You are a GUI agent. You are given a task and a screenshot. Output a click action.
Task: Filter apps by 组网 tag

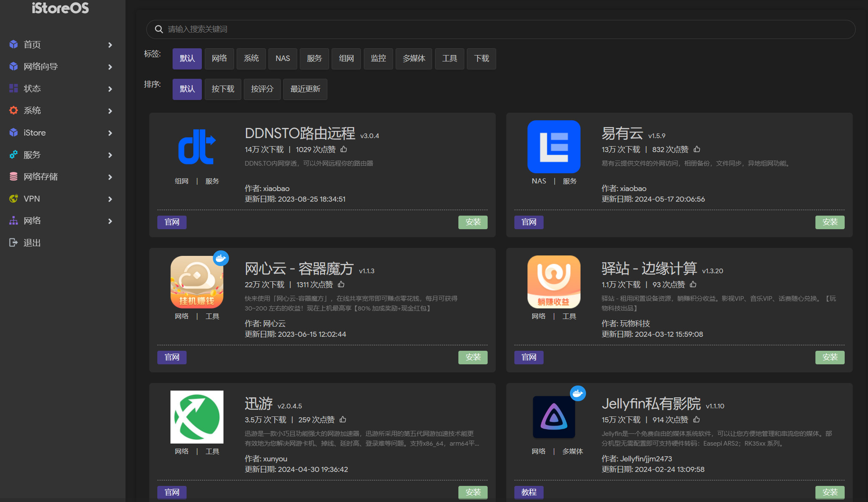coord(346,58)
